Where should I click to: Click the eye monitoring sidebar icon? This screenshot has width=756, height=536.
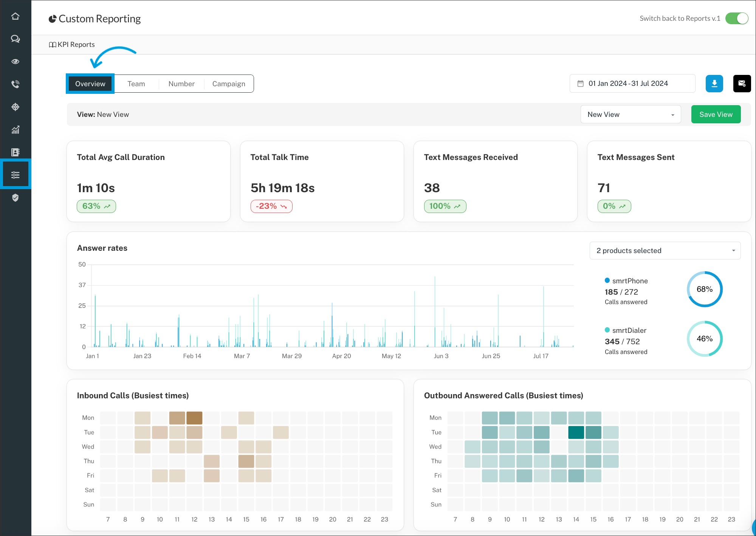(15, 62)
